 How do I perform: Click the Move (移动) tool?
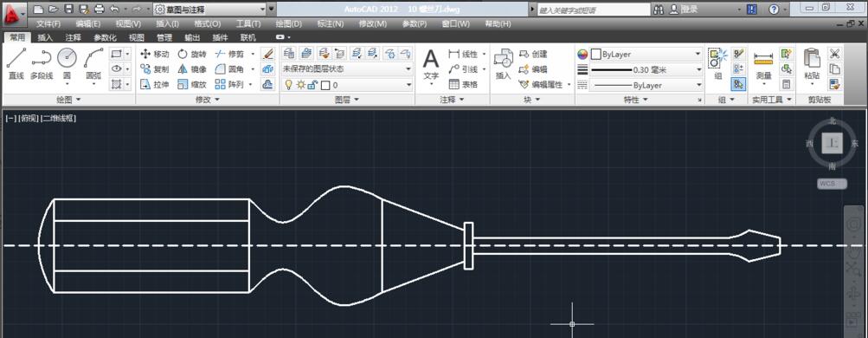(x=154, y=54)
